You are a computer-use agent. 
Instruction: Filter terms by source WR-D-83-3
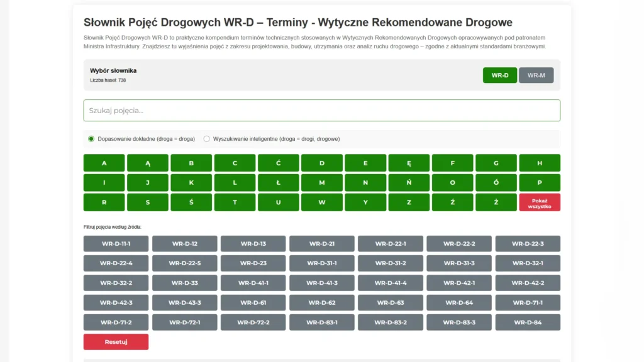pyautogui.click(x=458, y=322)
